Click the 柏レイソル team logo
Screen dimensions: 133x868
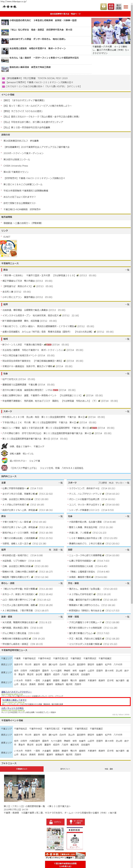pyautogui.click(x=4, y=454)
